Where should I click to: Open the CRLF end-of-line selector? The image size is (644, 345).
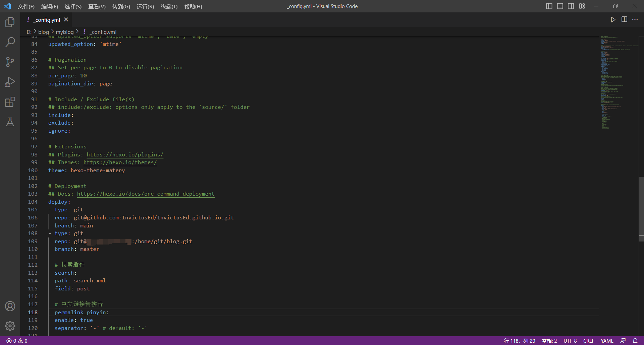click(589, 341)
